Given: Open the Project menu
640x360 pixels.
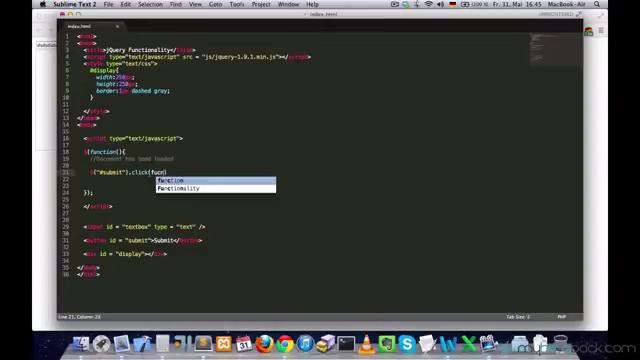Looking at the screenshot, I should point(261,4).
